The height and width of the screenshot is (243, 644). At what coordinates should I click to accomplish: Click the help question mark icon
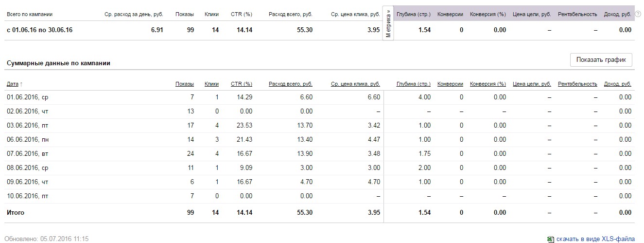click(638, 14)
